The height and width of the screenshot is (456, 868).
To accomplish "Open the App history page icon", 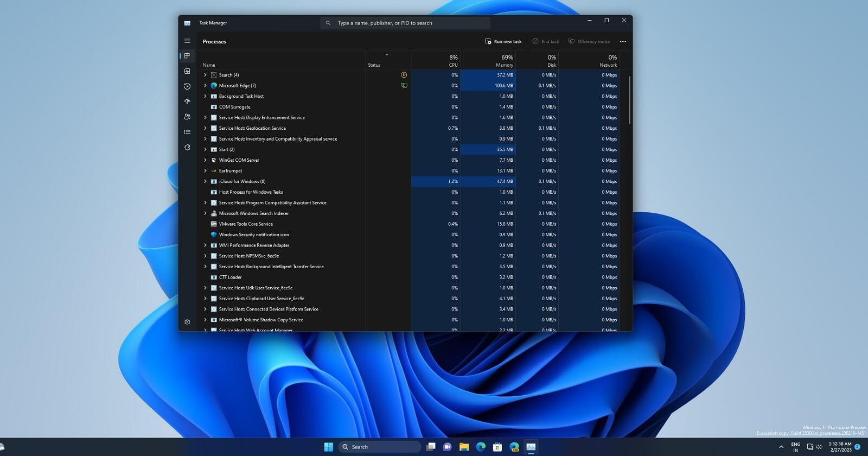I will point(187,86).
